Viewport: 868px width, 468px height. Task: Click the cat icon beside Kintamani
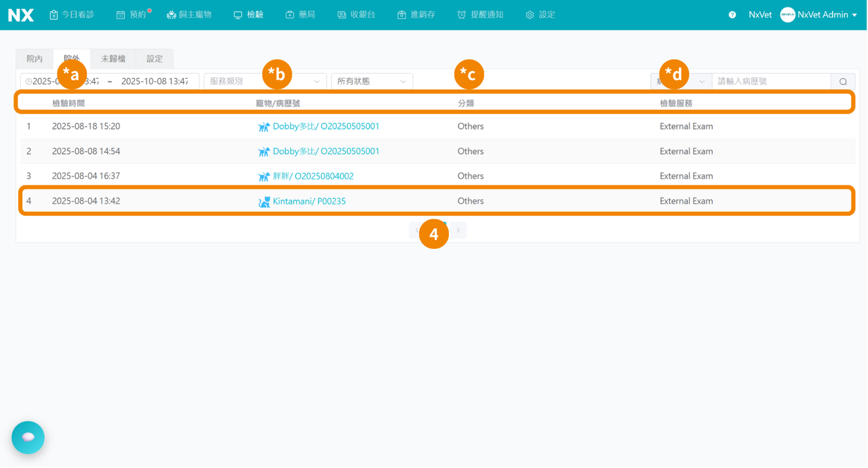tap(264, 201)
